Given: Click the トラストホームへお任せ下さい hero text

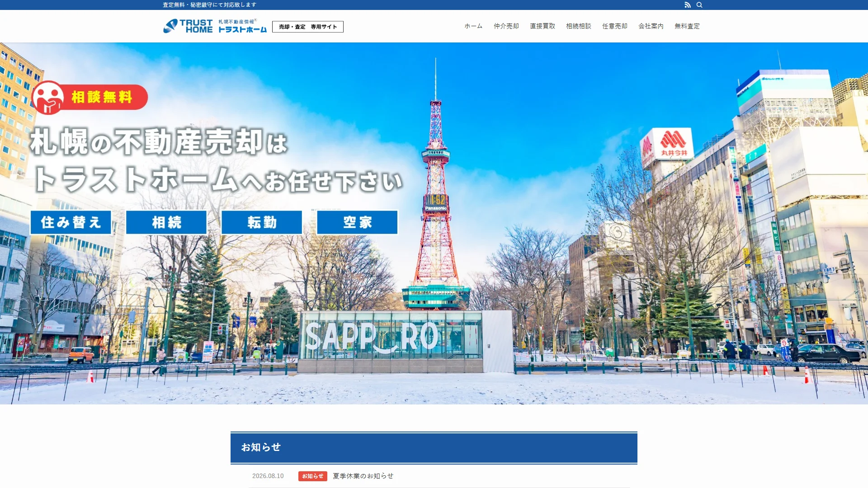Looking at the screenshot, I should pos(218,180).
